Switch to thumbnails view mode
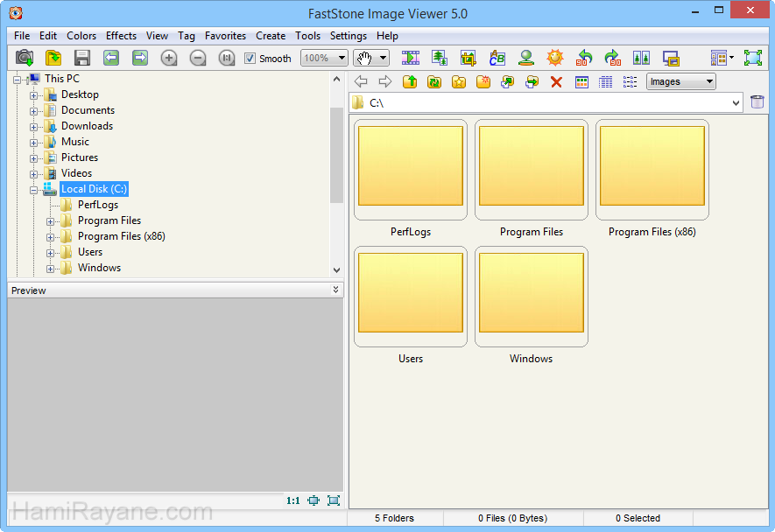Viewport: 775px width, 532px height. pyautogui.click(x=581, y=81)
